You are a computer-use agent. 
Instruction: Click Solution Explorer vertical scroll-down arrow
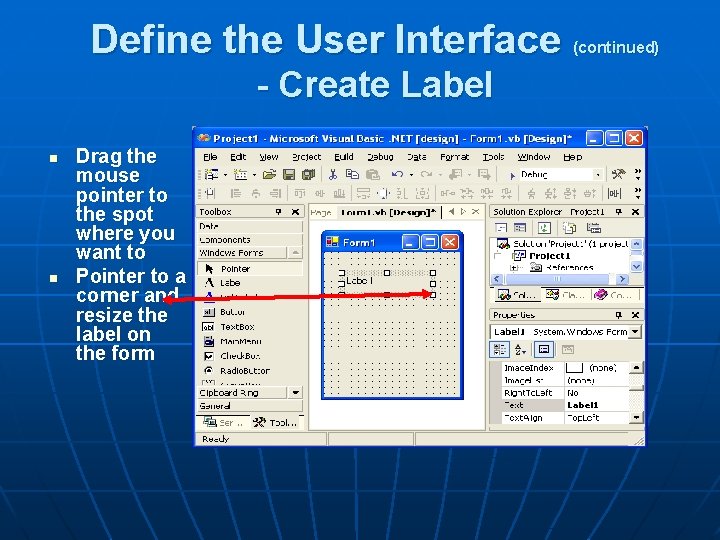[636, 266]
